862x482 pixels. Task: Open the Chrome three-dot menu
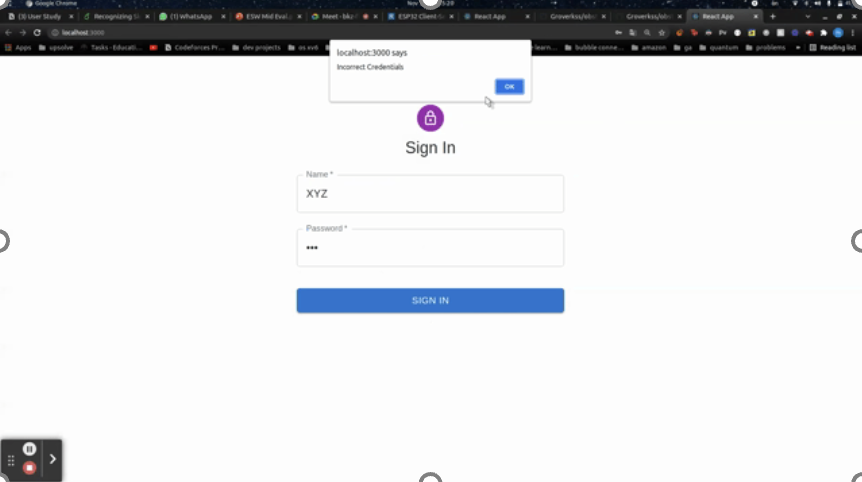(853, 33)
